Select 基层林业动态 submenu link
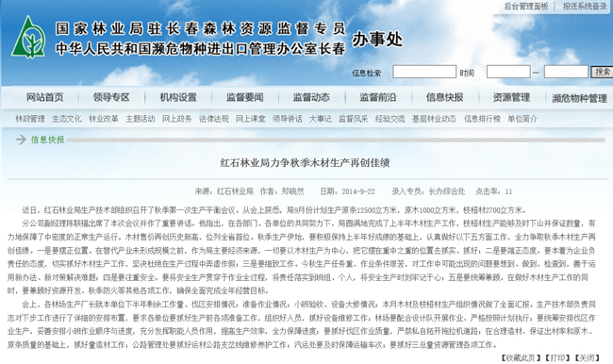The image size is (613, 364). pyautogui.click(x=434, y=119)
